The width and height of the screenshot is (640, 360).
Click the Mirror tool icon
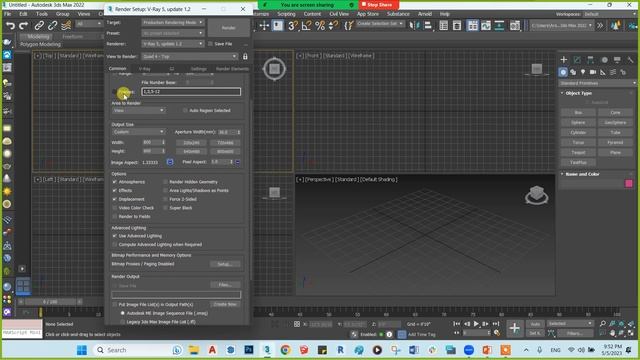click(x=414, y=26)
